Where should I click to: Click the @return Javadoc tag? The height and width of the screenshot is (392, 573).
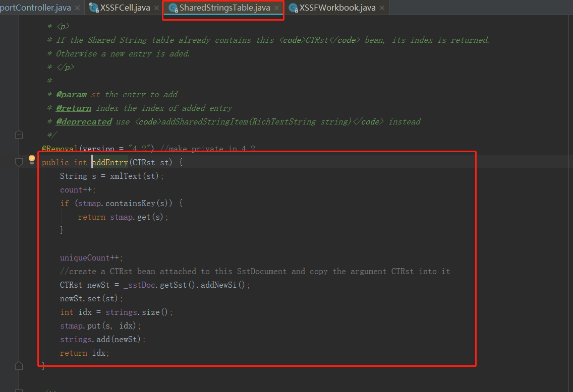point(74,108)
